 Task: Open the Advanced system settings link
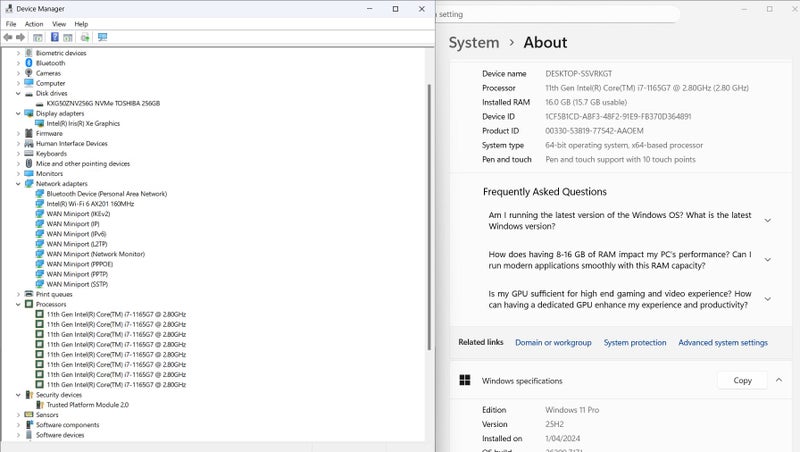pyautogui.click(x=722, y=342)
